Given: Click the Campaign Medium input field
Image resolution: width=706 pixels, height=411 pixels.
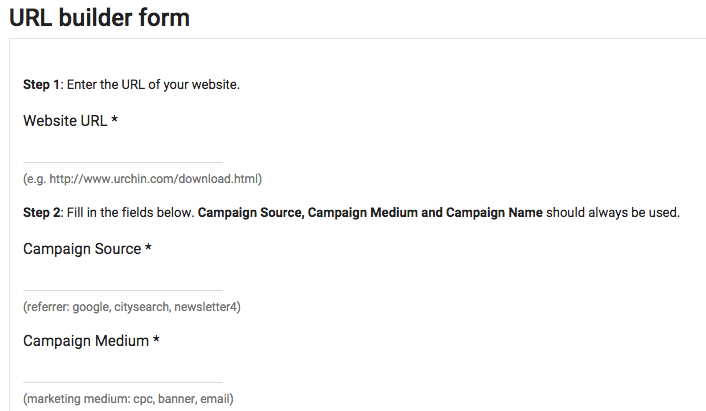Looking at the screenshot, I should coord(122,371).
